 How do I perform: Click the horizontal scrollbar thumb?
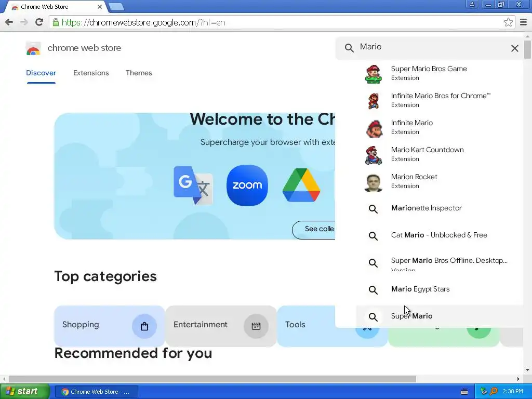click(x=212, y=379)
